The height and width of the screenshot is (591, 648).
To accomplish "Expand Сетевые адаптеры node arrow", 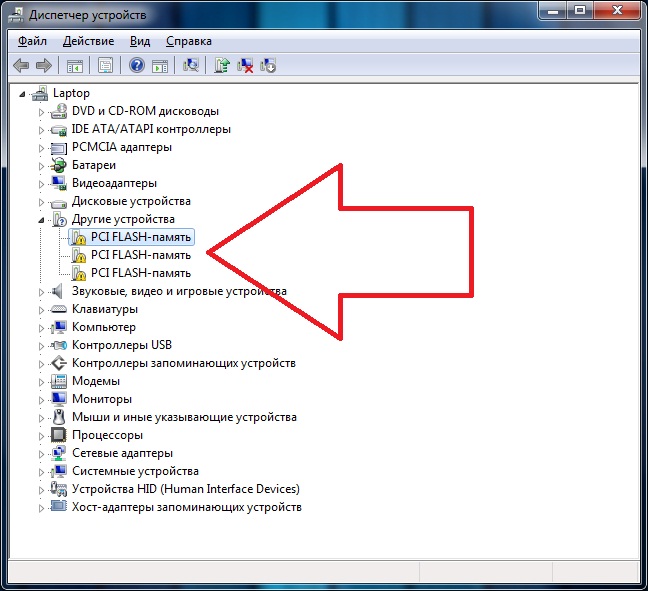I will (41, 454).
